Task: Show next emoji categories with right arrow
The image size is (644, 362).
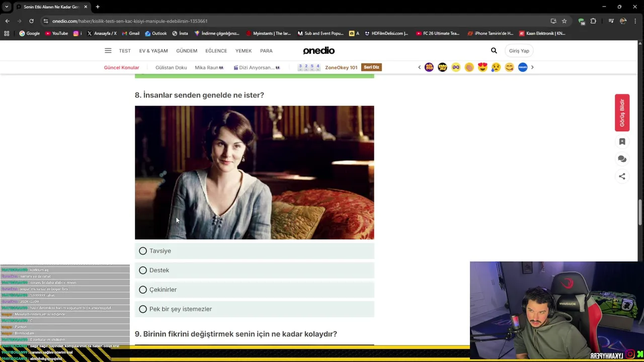Action: 532,67
